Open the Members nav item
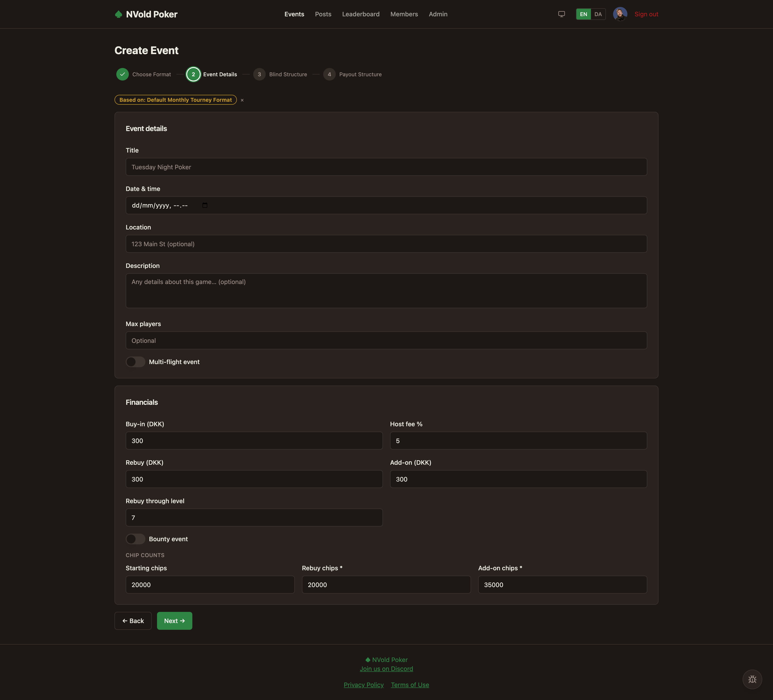The image size is (773, 700). click(x=404, y=14)
